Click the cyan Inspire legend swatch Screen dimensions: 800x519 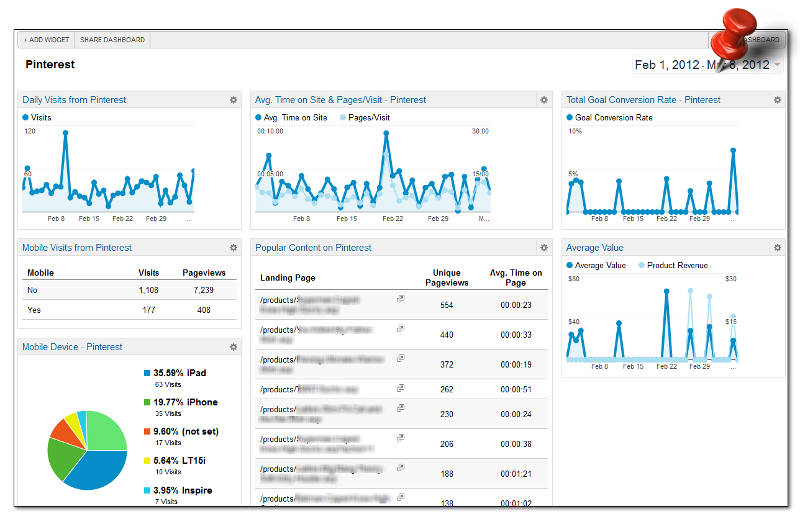pyautogui.click(x=147, y=490)
